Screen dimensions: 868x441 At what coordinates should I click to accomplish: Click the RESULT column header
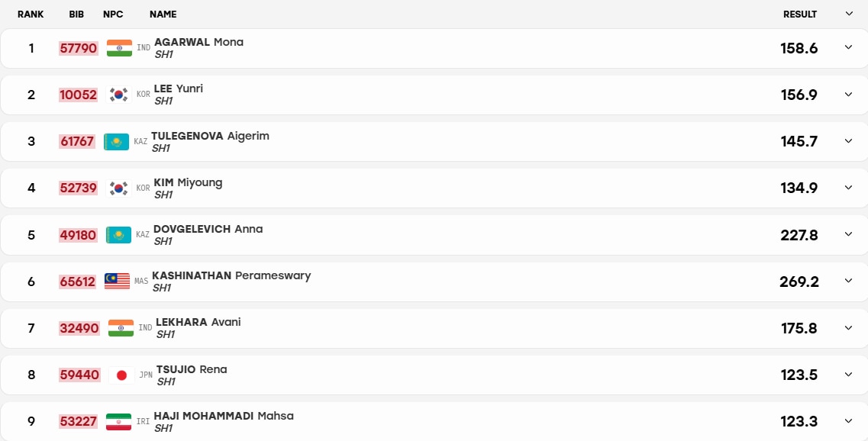click(x=800, y=14)
